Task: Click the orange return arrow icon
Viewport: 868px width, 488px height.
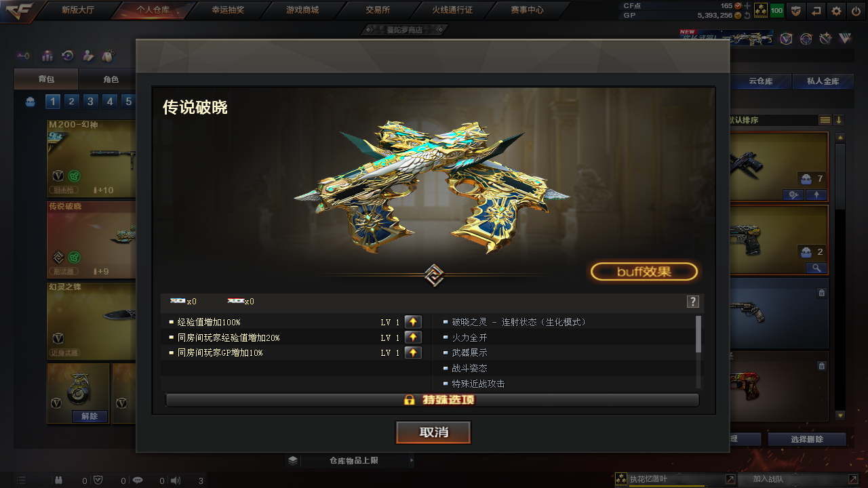Action: point(816,10)
